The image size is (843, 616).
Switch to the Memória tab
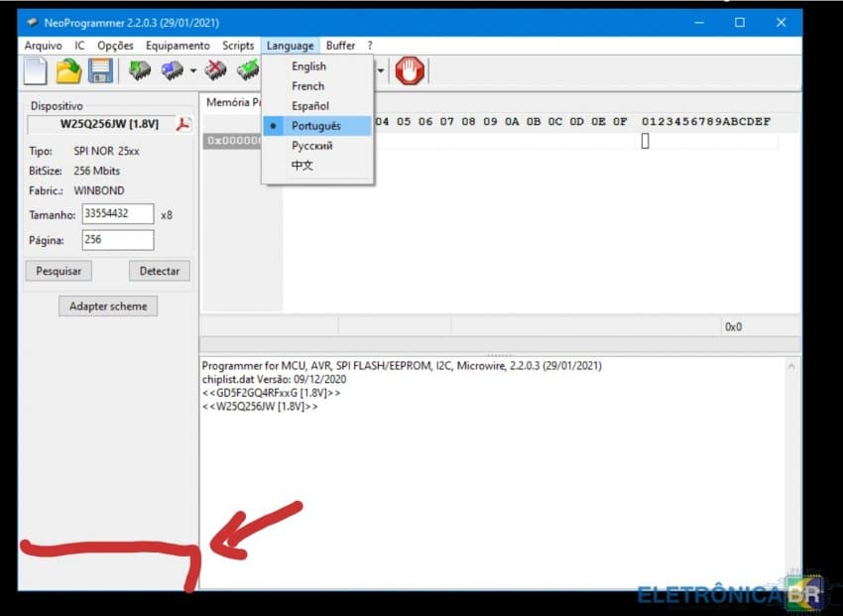pos(232,103)
